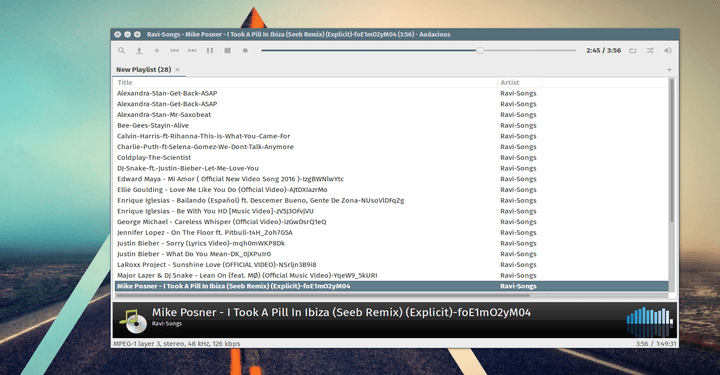720x375 pixels.
Task: Open the search tool magnifier icon
Action: click(x=121, y=50)
